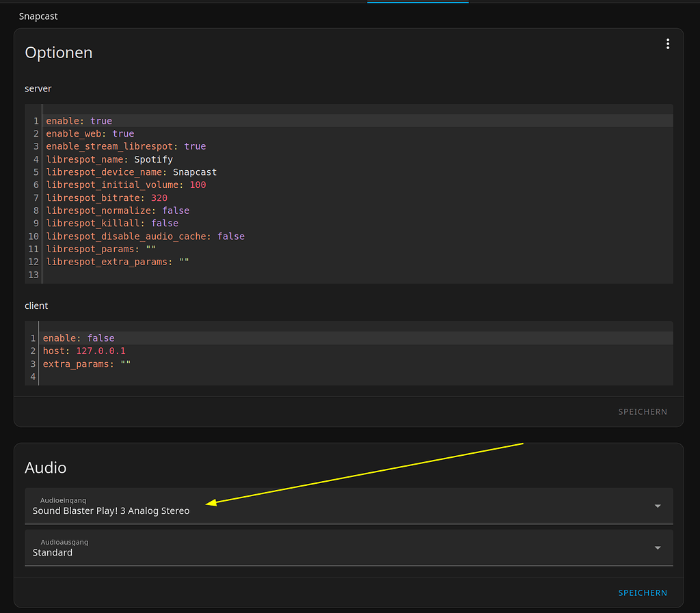
Task: Place cursor on server 'enable: true' line
Action: coord(79,121)
